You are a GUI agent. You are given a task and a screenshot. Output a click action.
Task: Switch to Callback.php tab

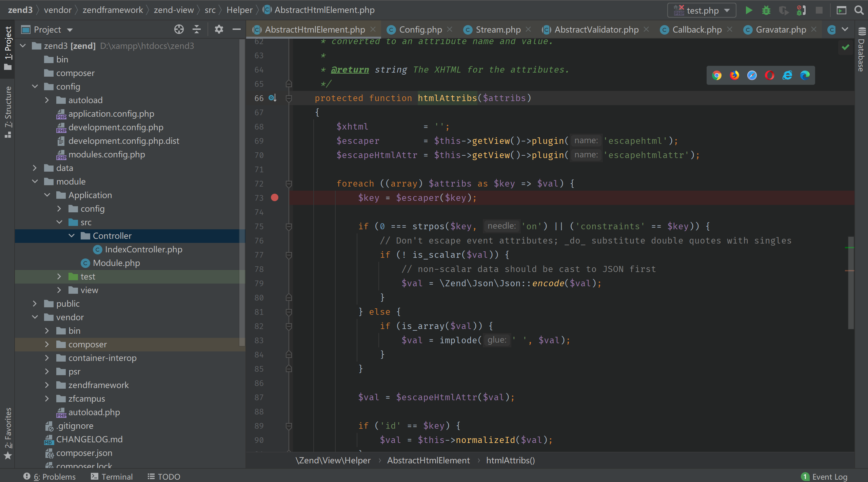[x=697, y=30]
